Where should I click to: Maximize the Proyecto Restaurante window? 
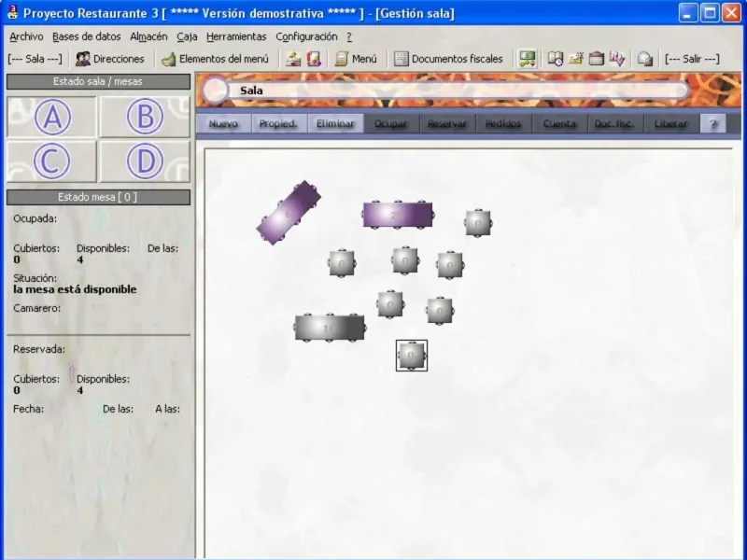(x=710, y=13)
